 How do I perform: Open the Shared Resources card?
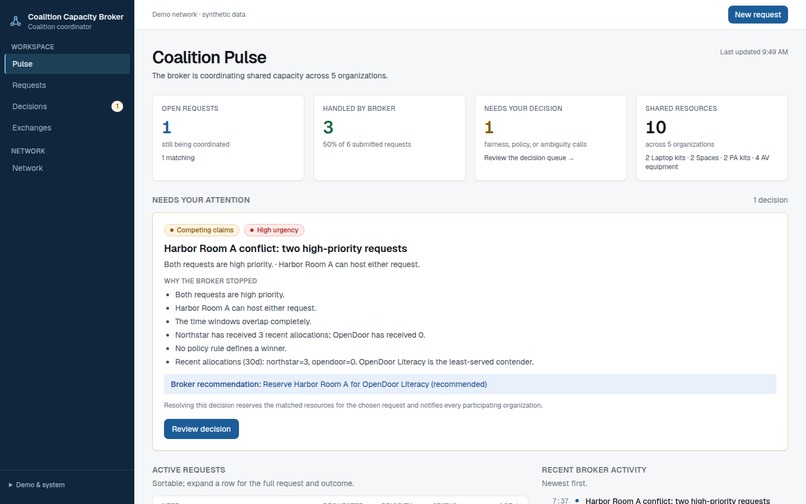click(x=711, y=137)
